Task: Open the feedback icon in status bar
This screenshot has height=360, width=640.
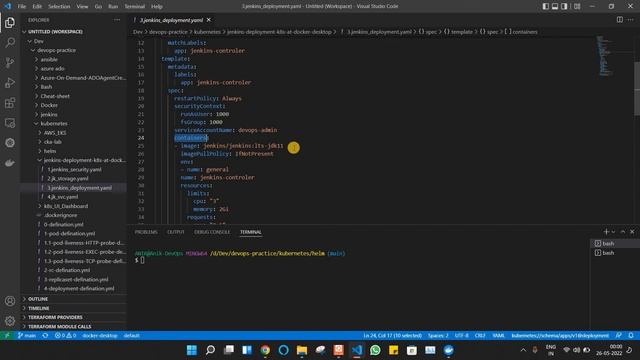Action: [x=619, y=336]
